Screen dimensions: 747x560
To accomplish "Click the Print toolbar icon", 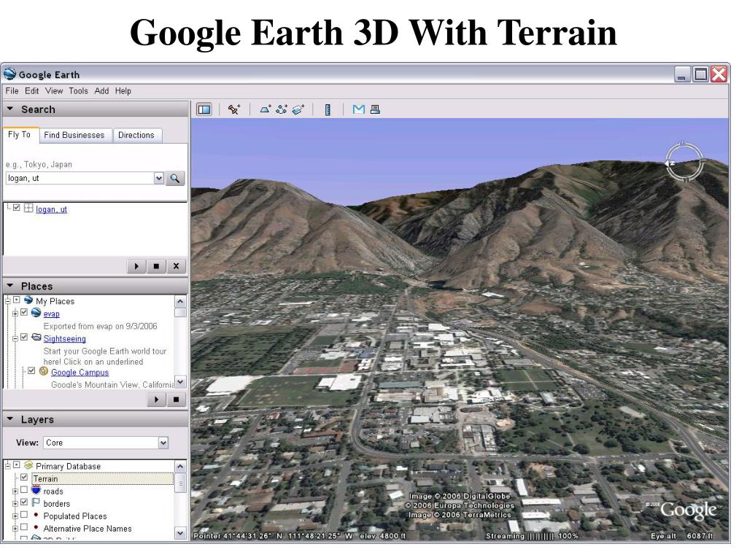I will point(375,109).
